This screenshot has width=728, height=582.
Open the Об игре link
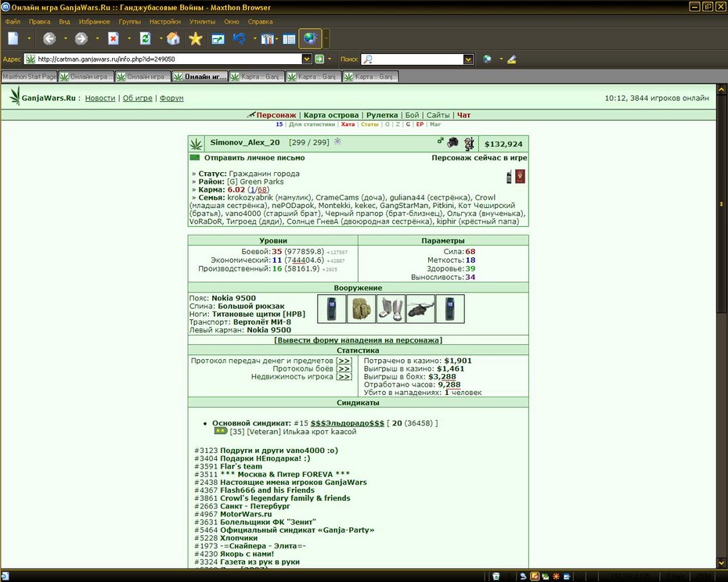click(138, 98)
